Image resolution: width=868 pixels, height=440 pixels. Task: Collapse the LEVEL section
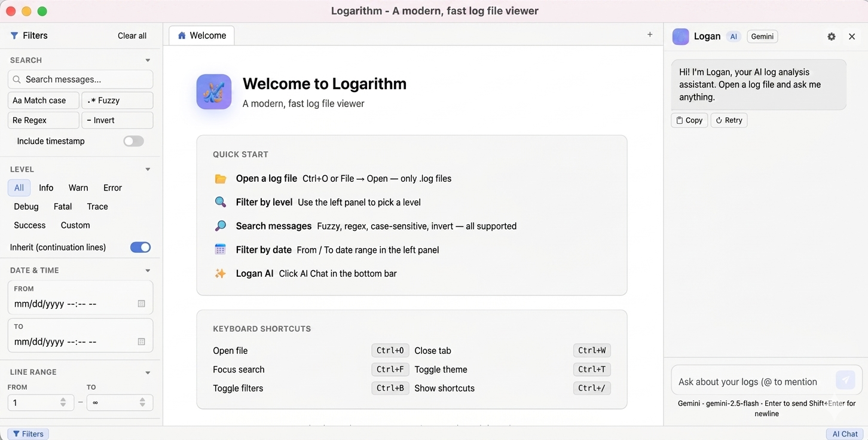[x=148, y=169]
